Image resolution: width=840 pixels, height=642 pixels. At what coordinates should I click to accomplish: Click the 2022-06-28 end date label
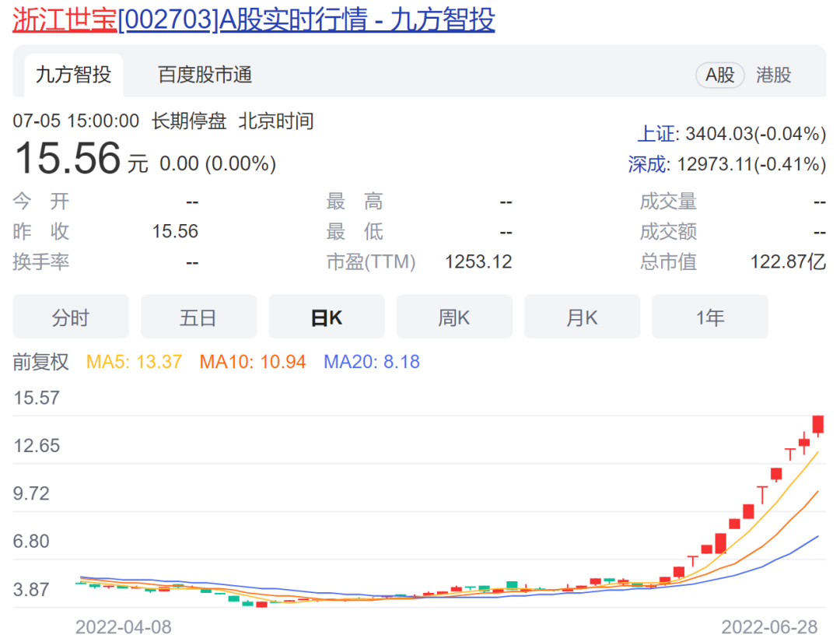[769, 626]
